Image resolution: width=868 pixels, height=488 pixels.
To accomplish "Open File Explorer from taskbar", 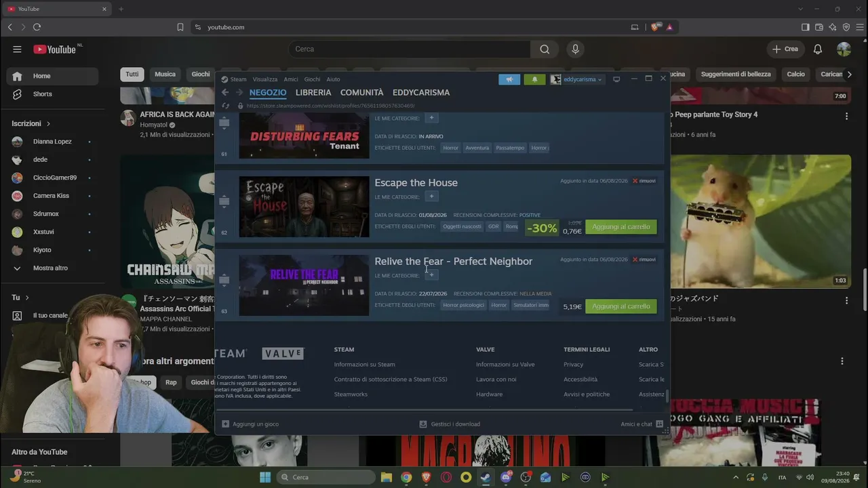I will pos(386,477).
